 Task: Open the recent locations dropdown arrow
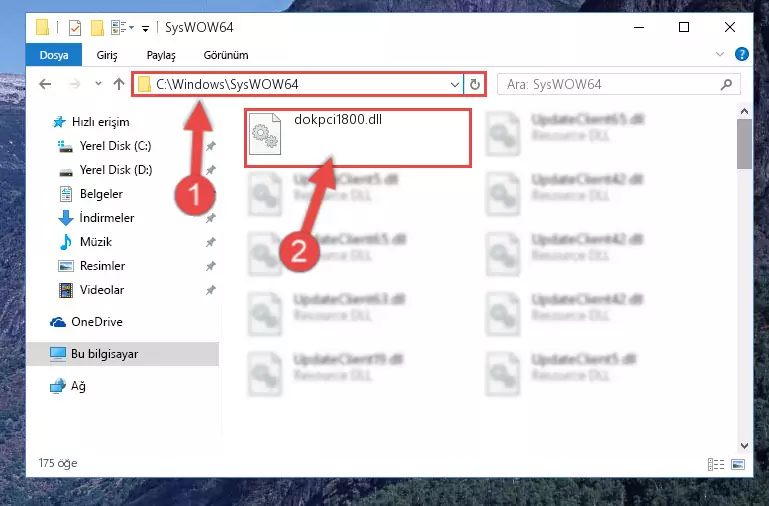point(98,83)
